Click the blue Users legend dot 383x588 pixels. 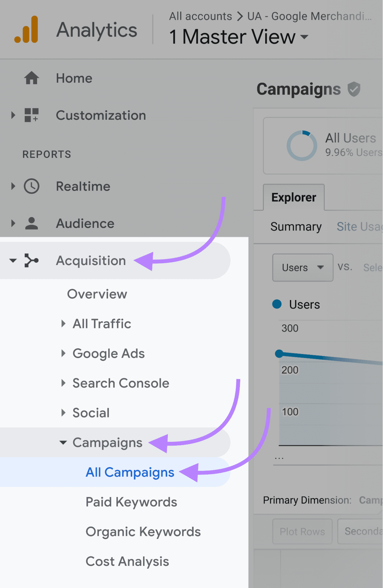277,304
